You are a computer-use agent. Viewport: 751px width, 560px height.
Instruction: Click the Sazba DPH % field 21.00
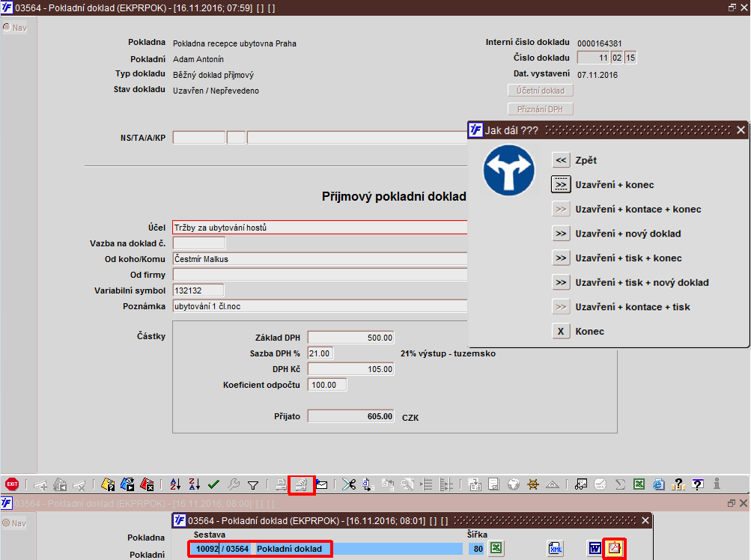tap(320, 353)
